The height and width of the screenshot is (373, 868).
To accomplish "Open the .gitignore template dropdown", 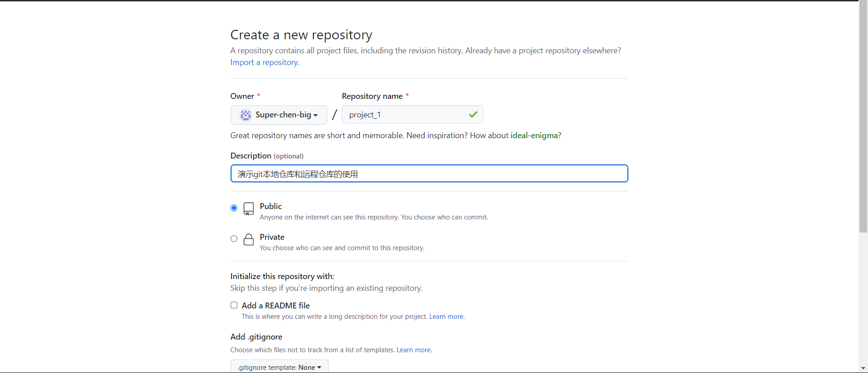I will point(279,366).
